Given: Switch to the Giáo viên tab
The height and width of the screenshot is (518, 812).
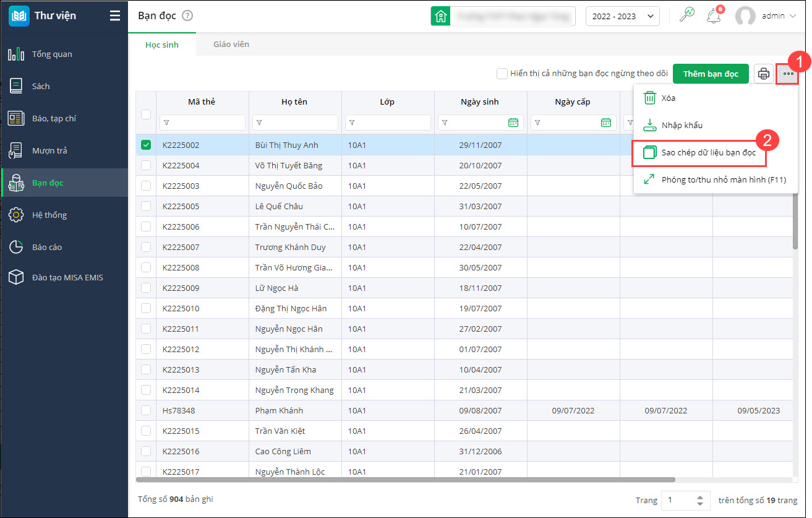Looking at the screenshot, I should point(231,45).
